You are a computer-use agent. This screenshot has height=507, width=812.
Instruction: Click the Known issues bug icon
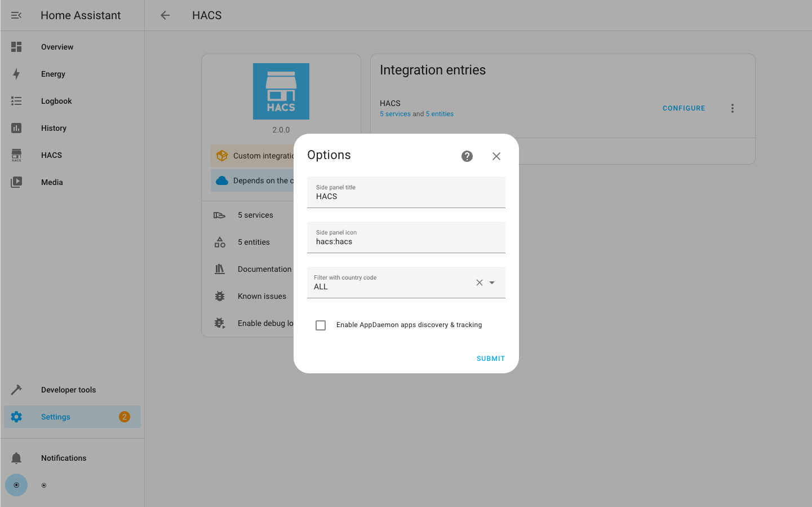pos(219,296)
